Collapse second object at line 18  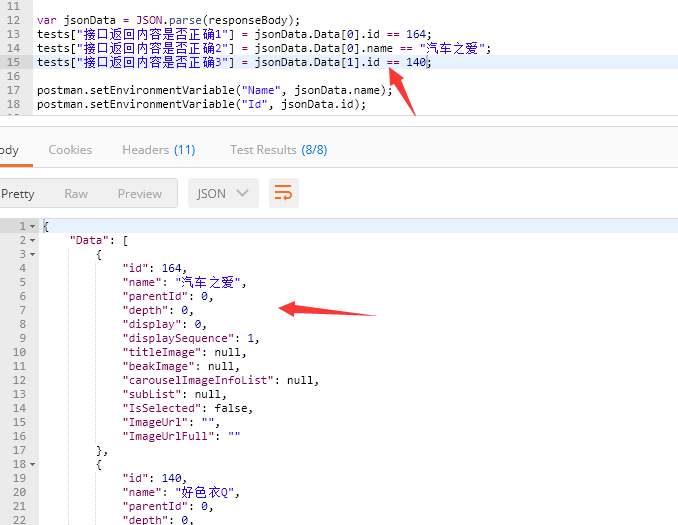pos(32,464)
